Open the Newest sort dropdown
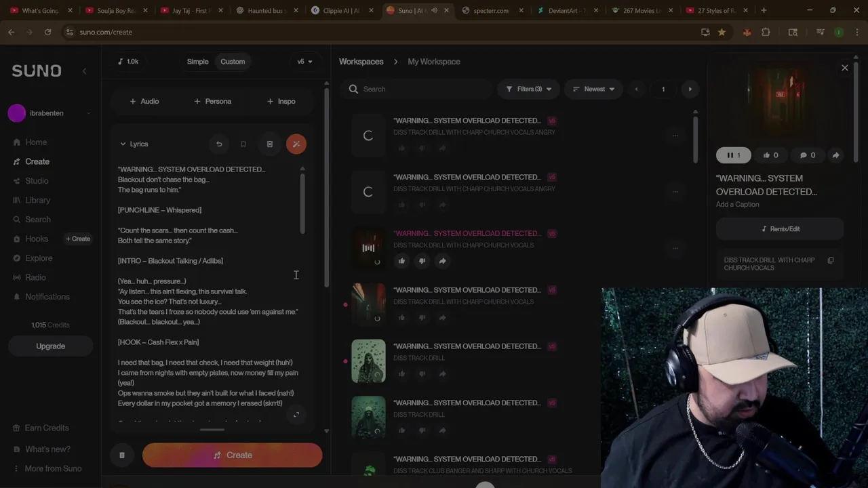868x488 pixels. pyautogui.click(x=593, y=89)
